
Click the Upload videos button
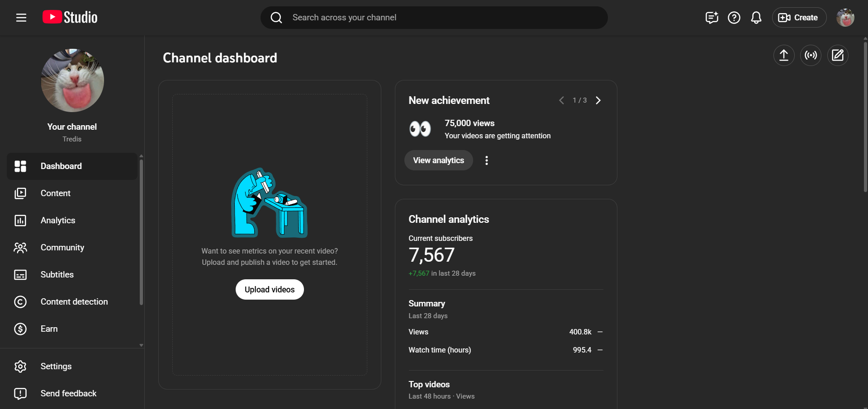pyautogui.click(x=270, y=290)
